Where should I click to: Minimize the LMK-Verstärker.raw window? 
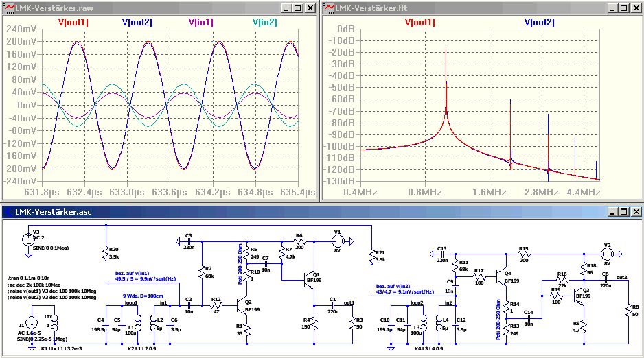coord(287,8)
